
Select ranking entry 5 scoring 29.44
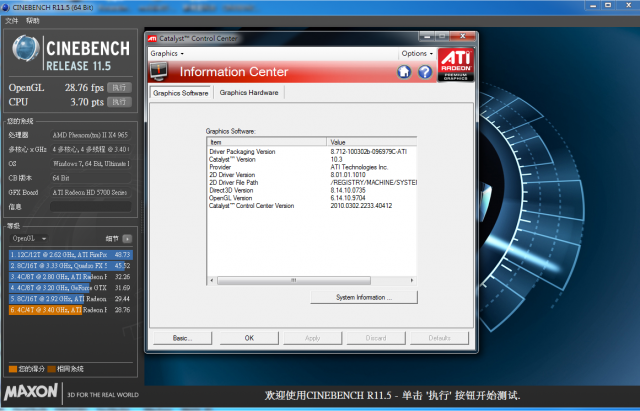coord(71,299)
